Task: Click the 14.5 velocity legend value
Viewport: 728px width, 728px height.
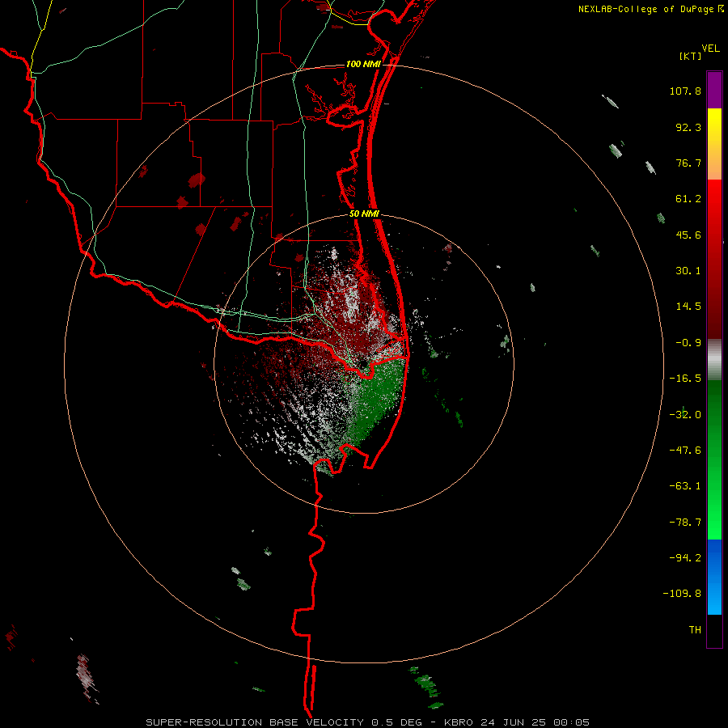Action: pos(688,307)
